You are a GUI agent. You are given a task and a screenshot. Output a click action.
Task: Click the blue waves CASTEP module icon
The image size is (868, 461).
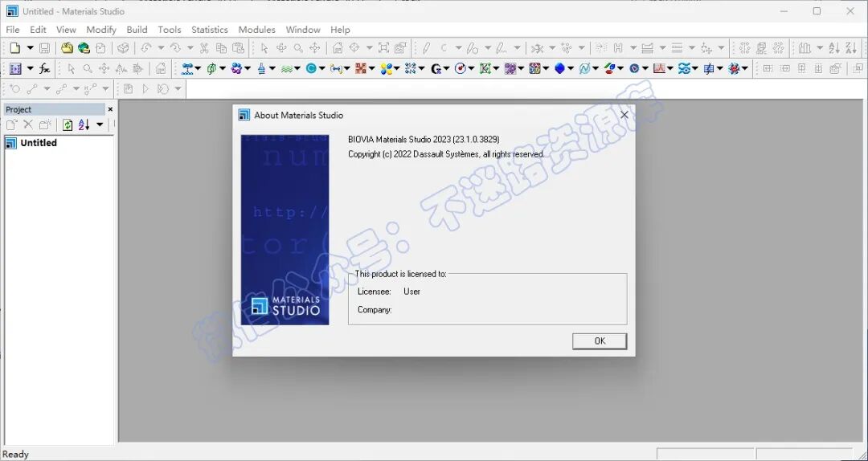285,68
